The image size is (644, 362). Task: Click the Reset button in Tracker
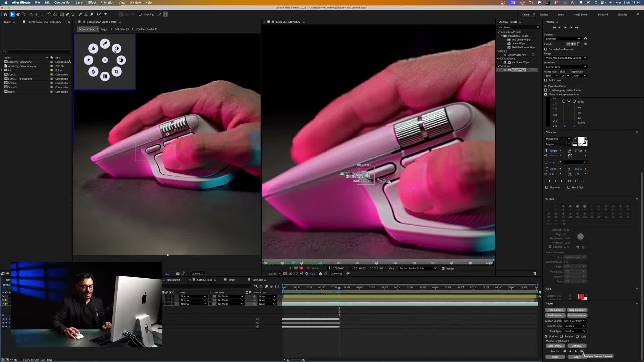(555, 357)
